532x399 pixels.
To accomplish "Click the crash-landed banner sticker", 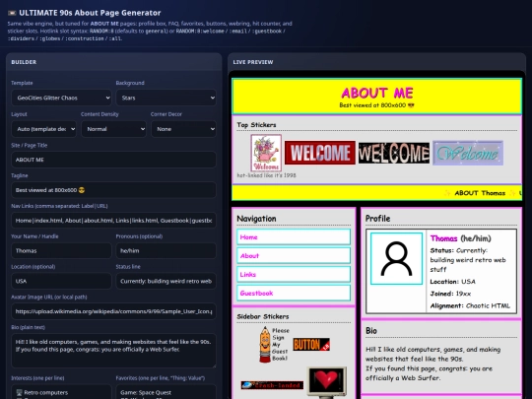I will tap(272, 385).
